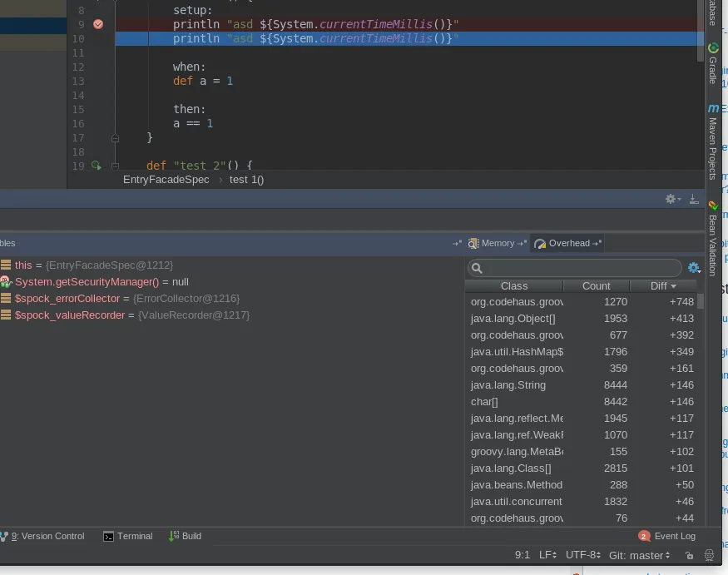The image size is (728, 575).
Task: Restore layout arrow left of Memory tab
Action: click(457, 243)
